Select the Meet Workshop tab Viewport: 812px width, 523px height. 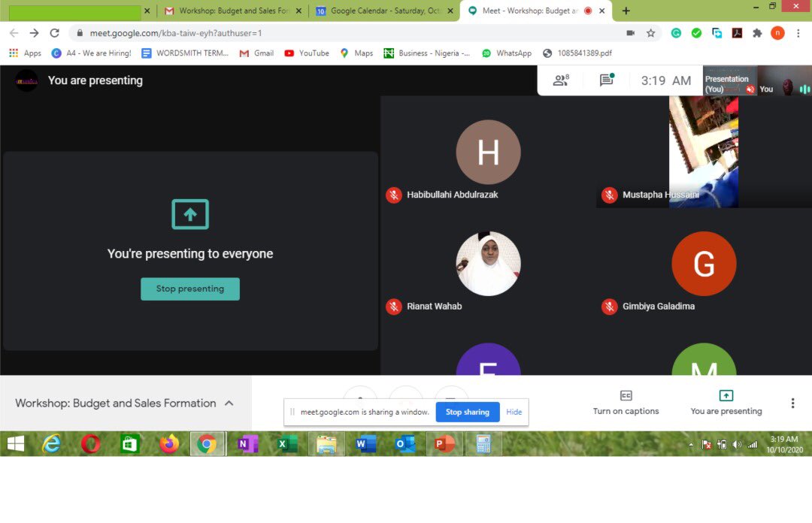(535, 11)
